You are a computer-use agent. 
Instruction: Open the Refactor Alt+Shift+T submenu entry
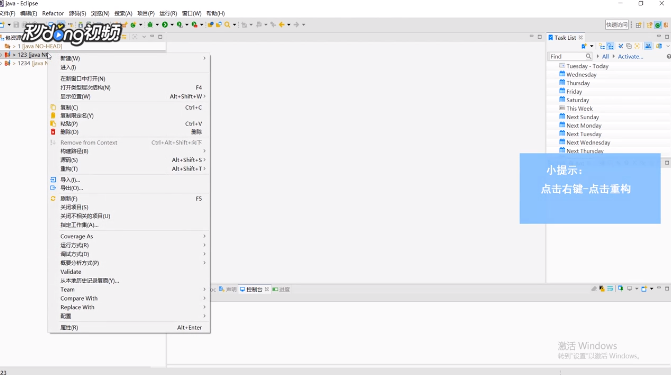(x=129, y=169)
